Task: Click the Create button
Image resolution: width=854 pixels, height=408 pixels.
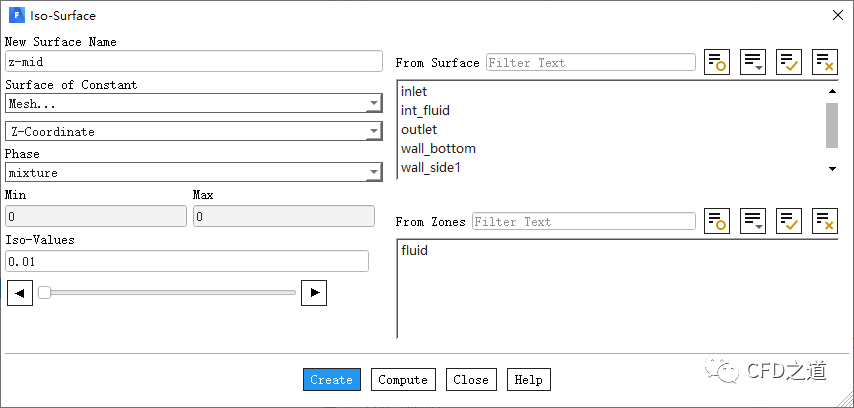Action: [331, 380]
